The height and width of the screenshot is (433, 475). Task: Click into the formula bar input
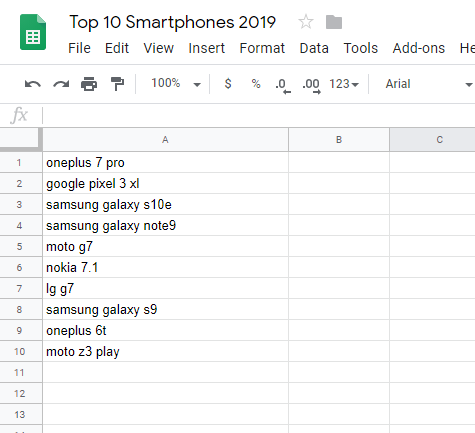(259, 115)
